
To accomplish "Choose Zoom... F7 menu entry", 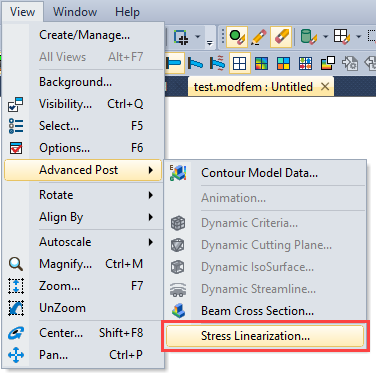I will (83, 286).
